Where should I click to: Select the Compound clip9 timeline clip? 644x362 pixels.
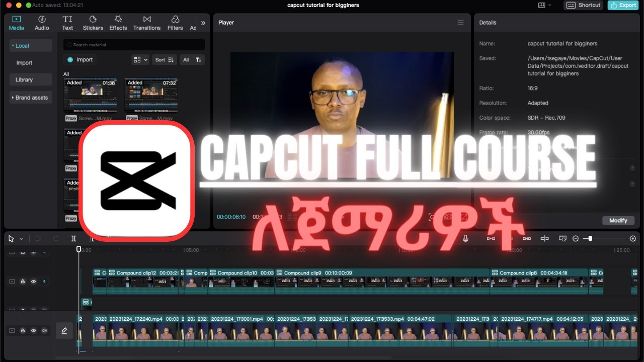click(382, 282)
